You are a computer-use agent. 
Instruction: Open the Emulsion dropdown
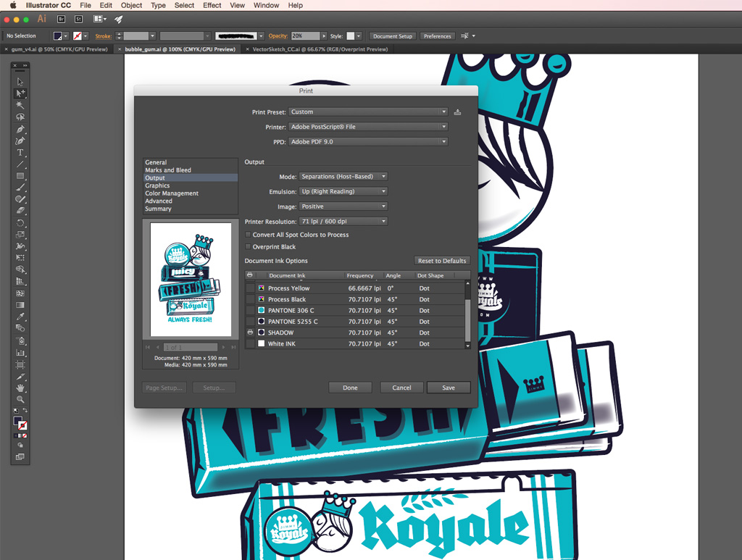coord(343,191)
